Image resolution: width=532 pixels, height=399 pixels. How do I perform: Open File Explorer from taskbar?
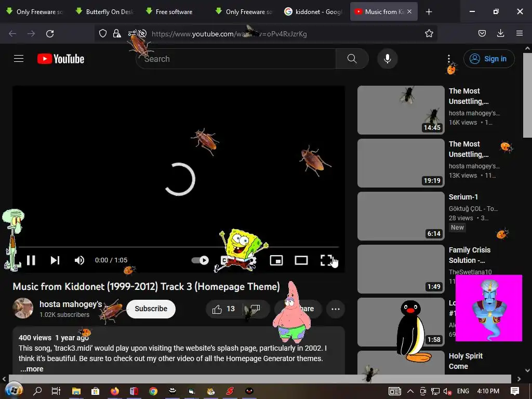point(76,391)
